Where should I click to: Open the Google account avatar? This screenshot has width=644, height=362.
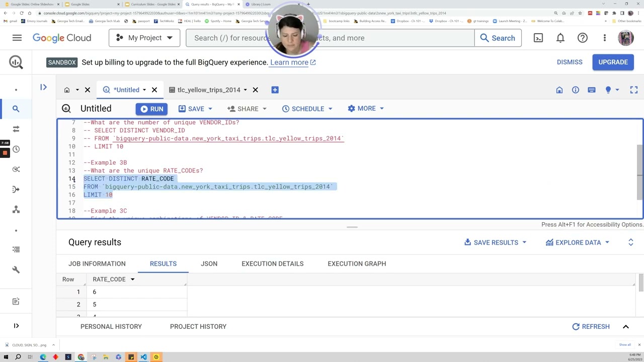[x=626, y=38]
